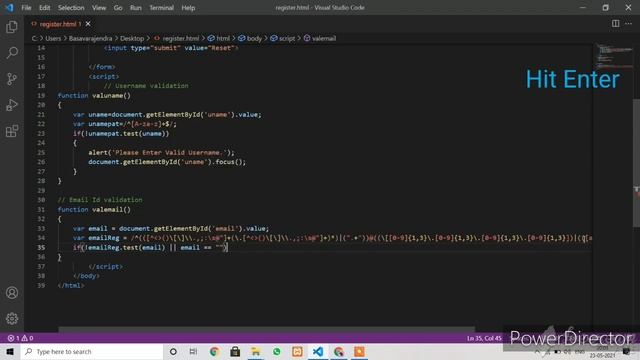
Task: Open the Run menu
Action: (x=136, y=8)
